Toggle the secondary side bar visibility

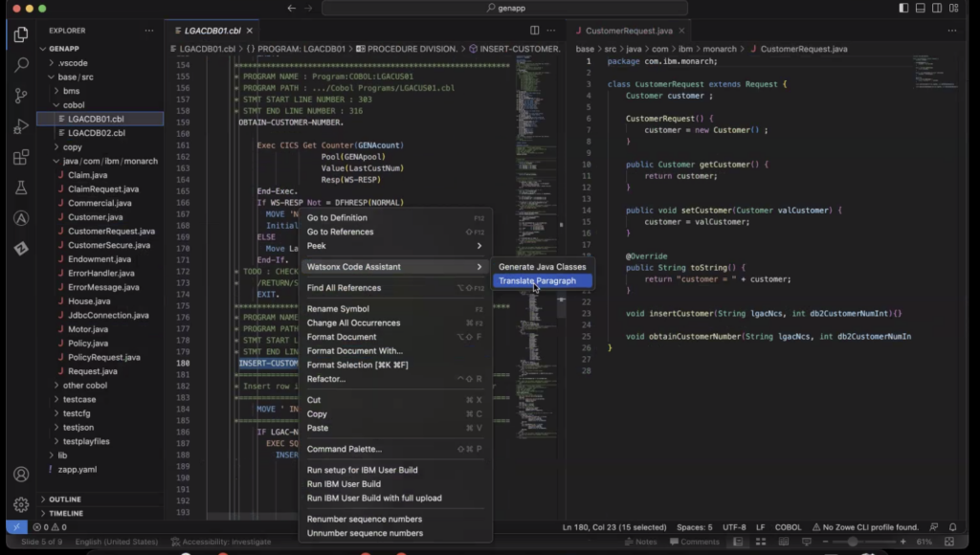coord(935,8)
